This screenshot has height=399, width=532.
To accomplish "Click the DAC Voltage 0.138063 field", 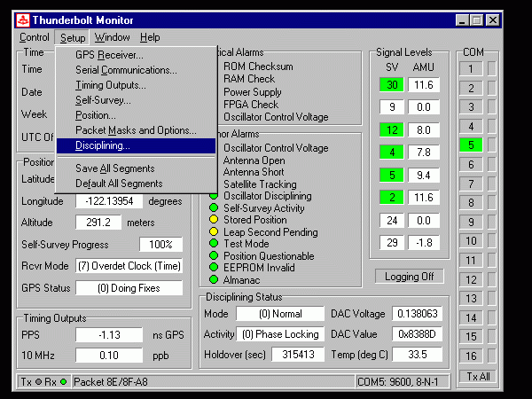I will click(418, 314).
